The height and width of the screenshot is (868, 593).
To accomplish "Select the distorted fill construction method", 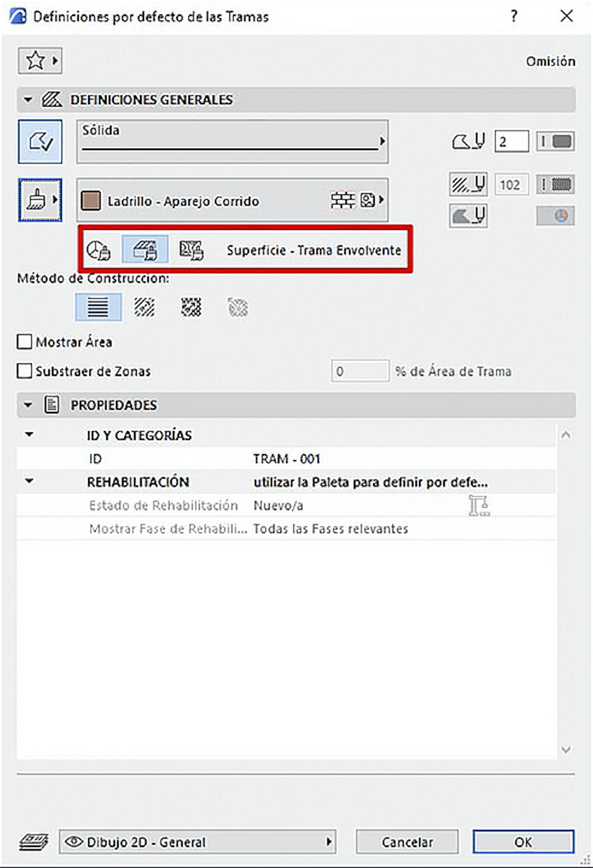I will point(191,307).
